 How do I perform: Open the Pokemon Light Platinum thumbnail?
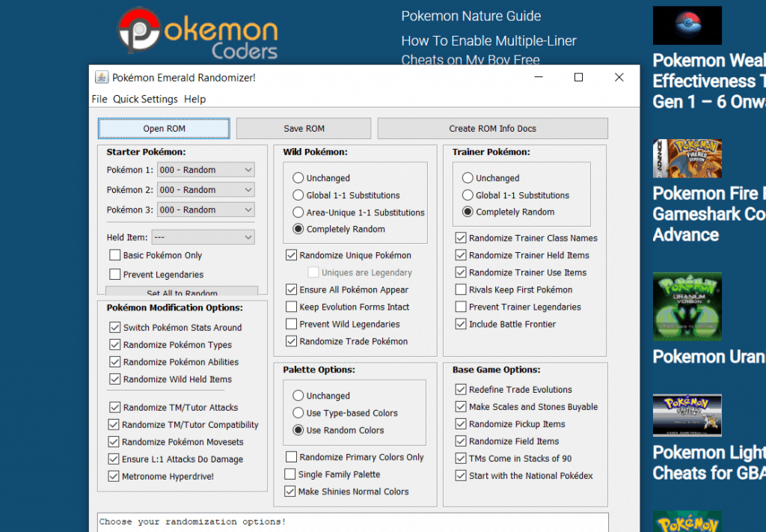pos(687,415)
